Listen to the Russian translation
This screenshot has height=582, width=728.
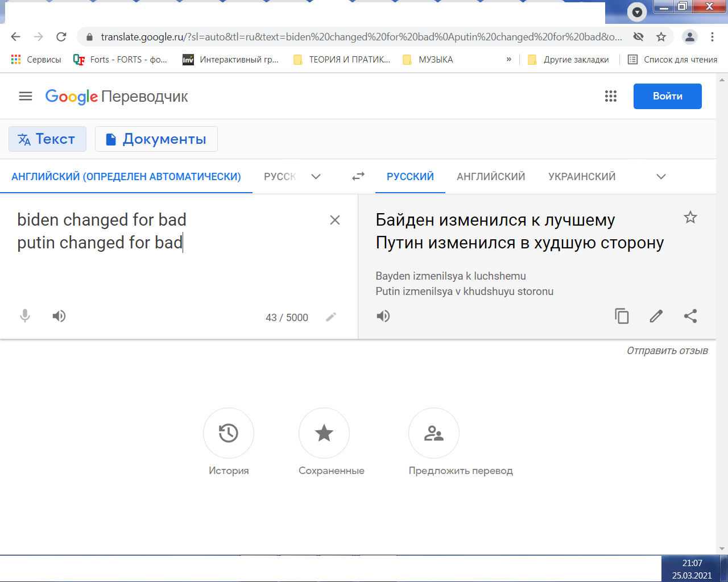coord(383,316)
